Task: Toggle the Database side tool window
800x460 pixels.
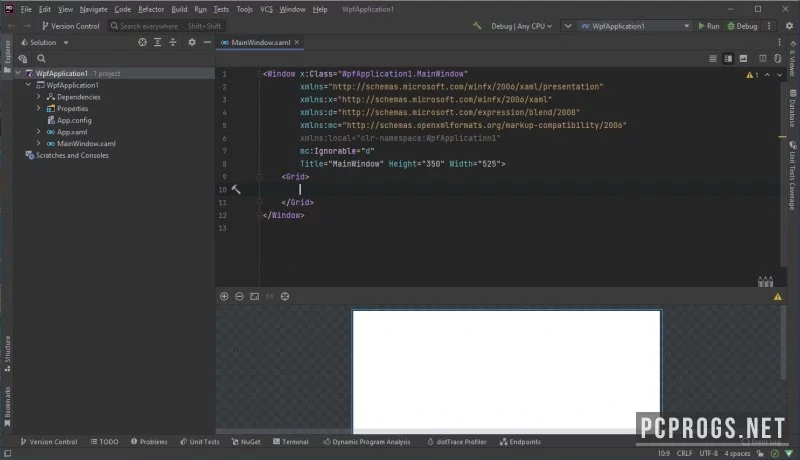Action: pyautogui.click(x=792, y=109)
